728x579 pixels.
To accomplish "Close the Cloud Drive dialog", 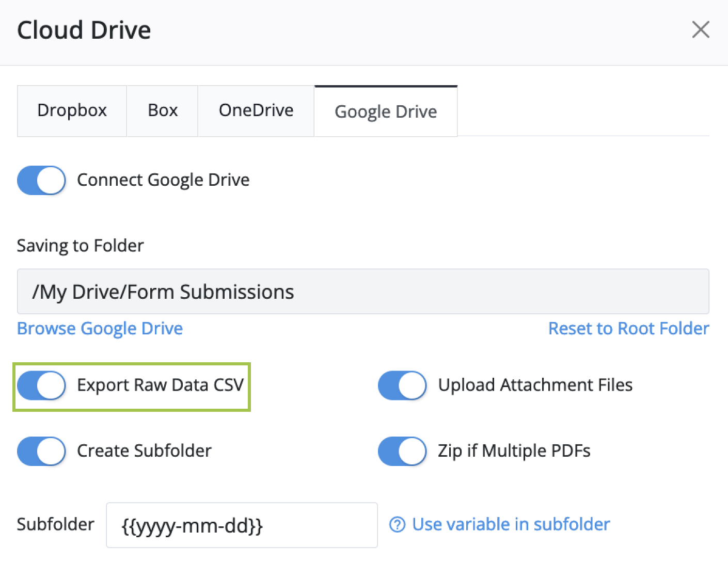I will point(700,30).
